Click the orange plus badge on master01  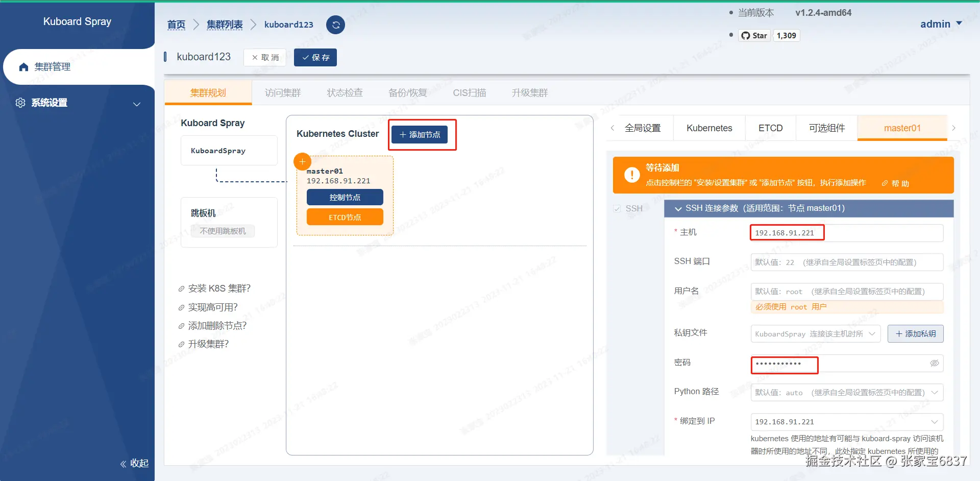302,162
